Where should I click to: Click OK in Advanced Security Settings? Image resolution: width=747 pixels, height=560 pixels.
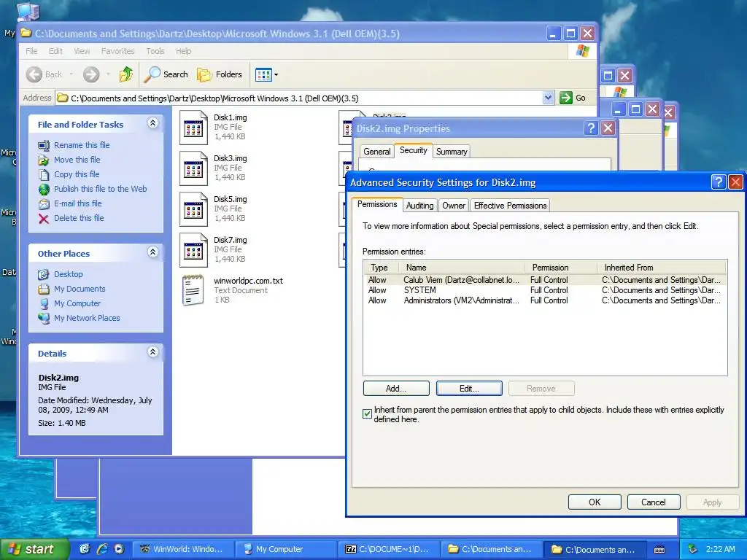click(595, 502)
